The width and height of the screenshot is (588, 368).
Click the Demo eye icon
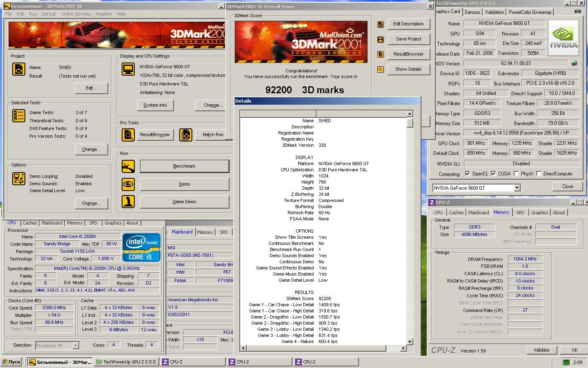click(x=128, y=184)
